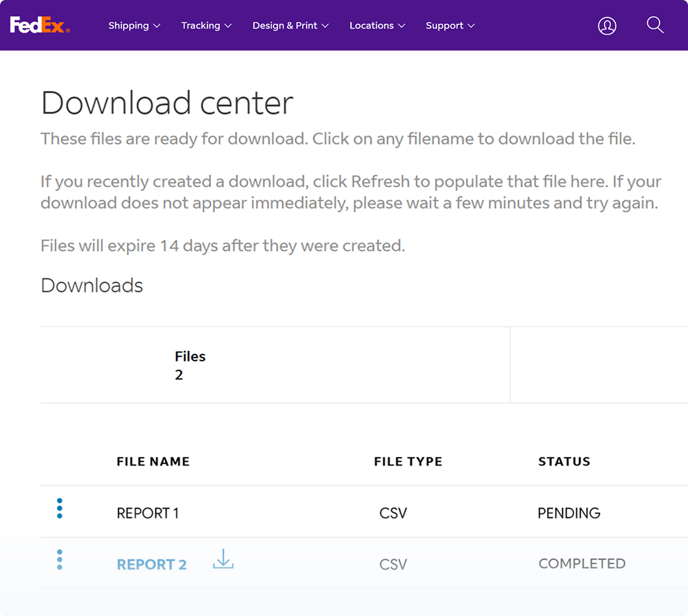Image resolution: width=688 pixels, height=616 pixels.
Task: Select the REPORT 1 file name
Action: click(x=148, y=513)
